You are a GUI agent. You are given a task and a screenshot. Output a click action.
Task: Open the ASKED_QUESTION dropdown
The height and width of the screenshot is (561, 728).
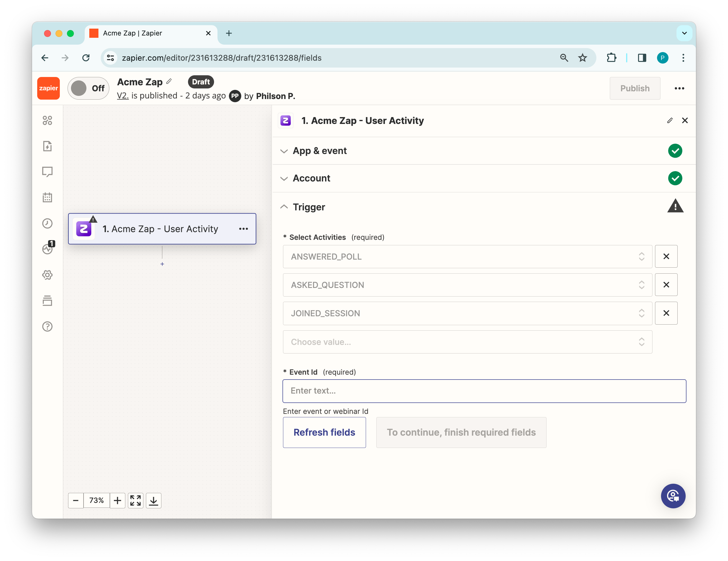coord(467,285)
